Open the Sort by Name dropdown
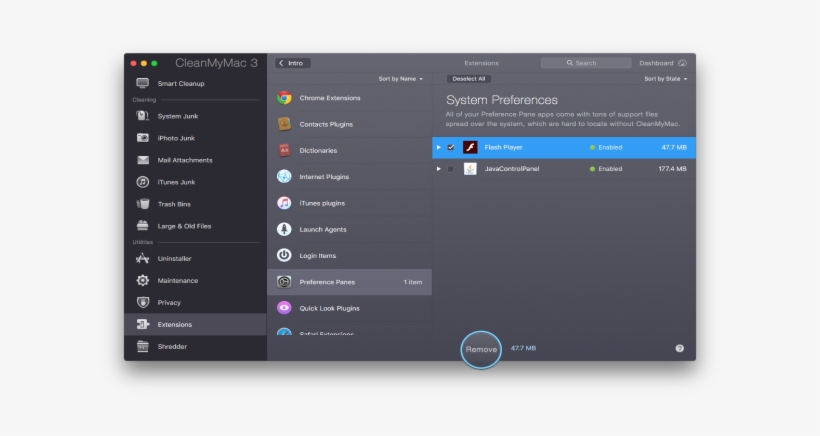Viewport: 820px width, 436px height. [401, 79]
